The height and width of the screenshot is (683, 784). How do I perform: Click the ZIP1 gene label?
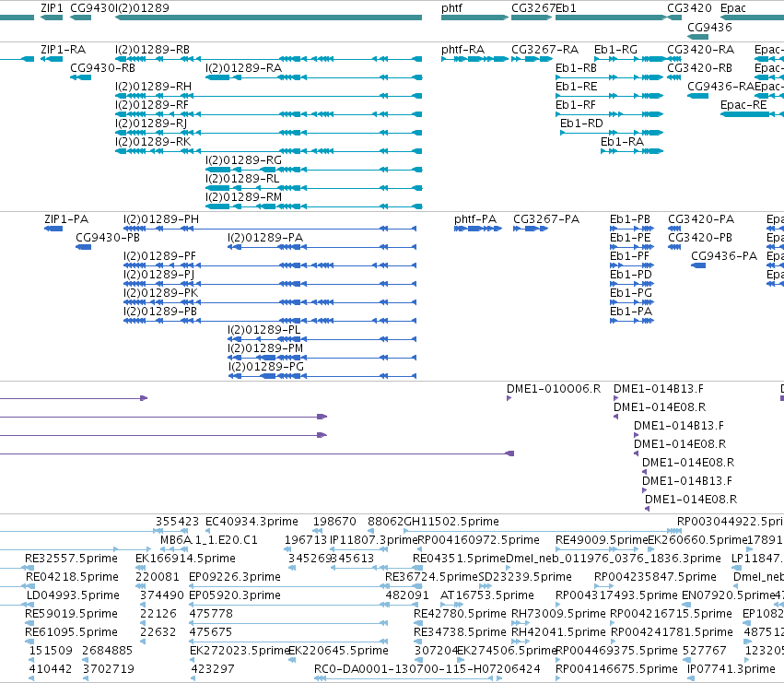click(52, 8)
